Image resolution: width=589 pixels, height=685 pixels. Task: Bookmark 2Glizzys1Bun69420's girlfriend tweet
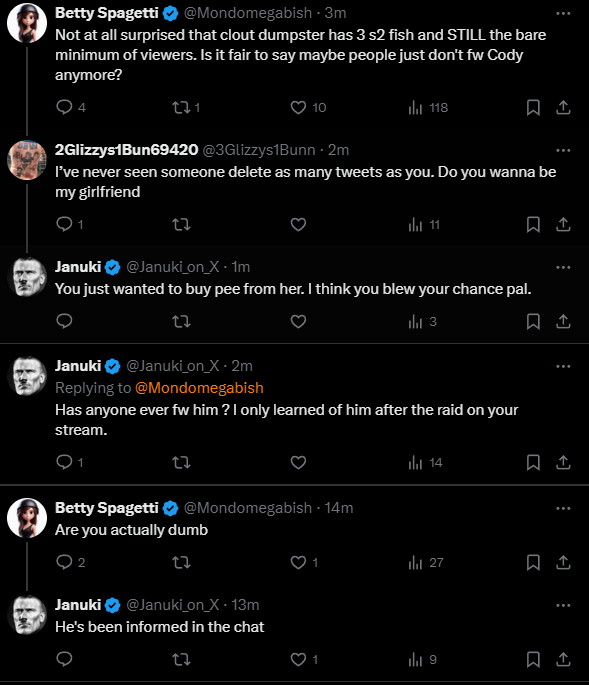point(533,225)
